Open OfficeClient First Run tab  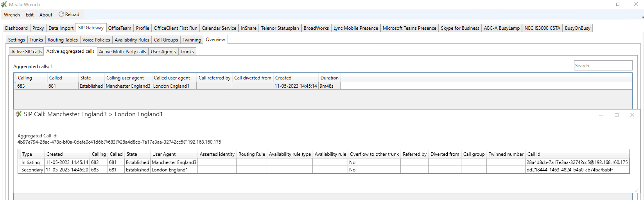(176, 28)
